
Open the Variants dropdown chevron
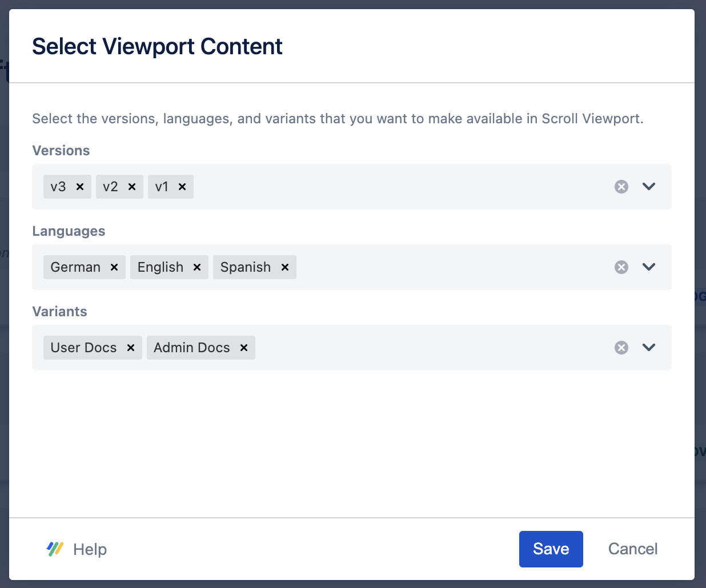pyautogui.click(x=649, y=348)
